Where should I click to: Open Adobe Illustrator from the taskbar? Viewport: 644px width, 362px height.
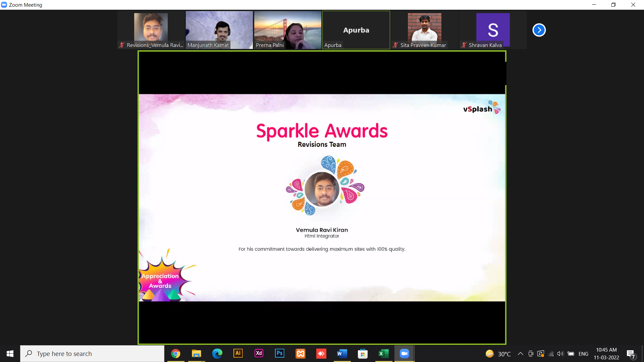(238, 353)
